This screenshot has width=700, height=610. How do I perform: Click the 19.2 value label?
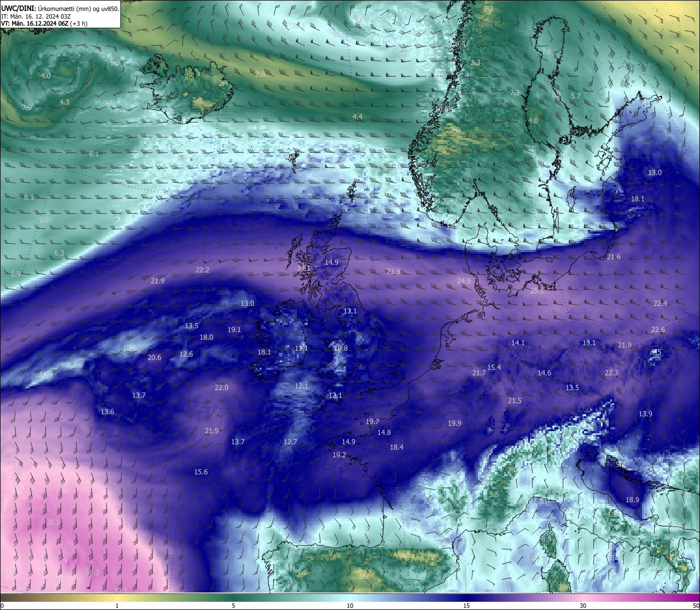tap(339, 455)
